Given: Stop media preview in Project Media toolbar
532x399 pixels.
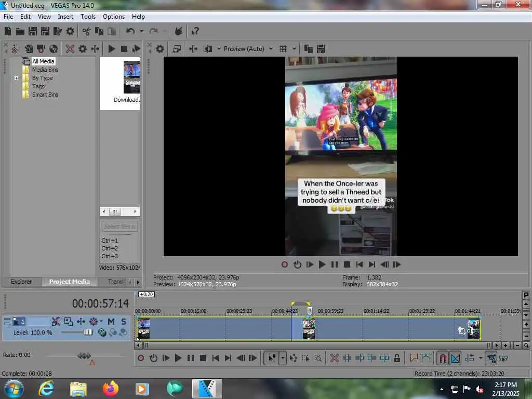Looking at the screenshot, I should click(124, 49).
